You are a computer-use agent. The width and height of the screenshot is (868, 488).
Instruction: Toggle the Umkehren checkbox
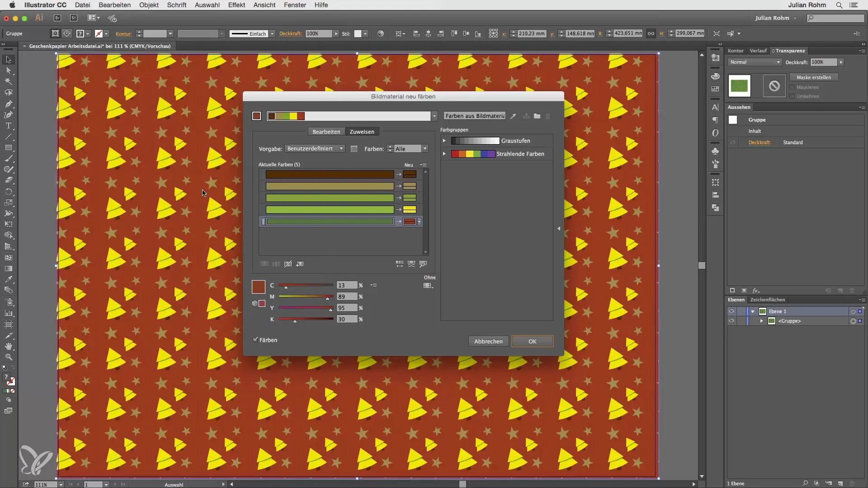(x=792, y=96)
